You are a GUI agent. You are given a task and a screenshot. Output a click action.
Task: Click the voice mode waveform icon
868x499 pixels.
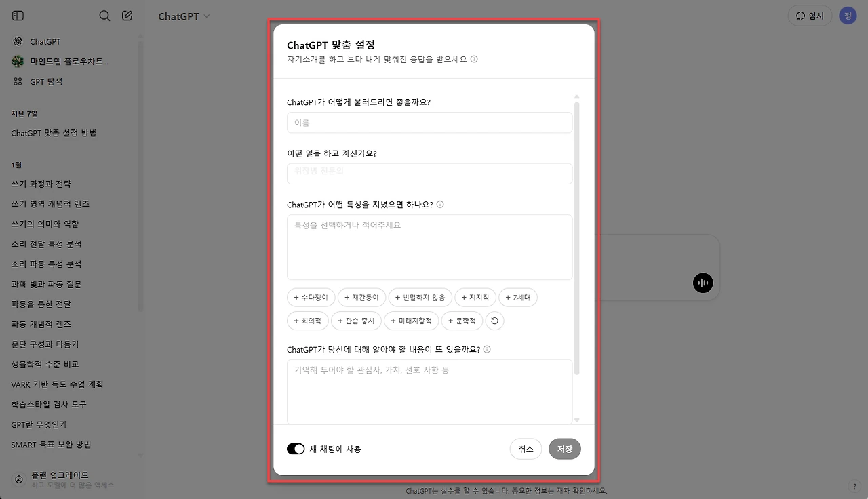703,283
